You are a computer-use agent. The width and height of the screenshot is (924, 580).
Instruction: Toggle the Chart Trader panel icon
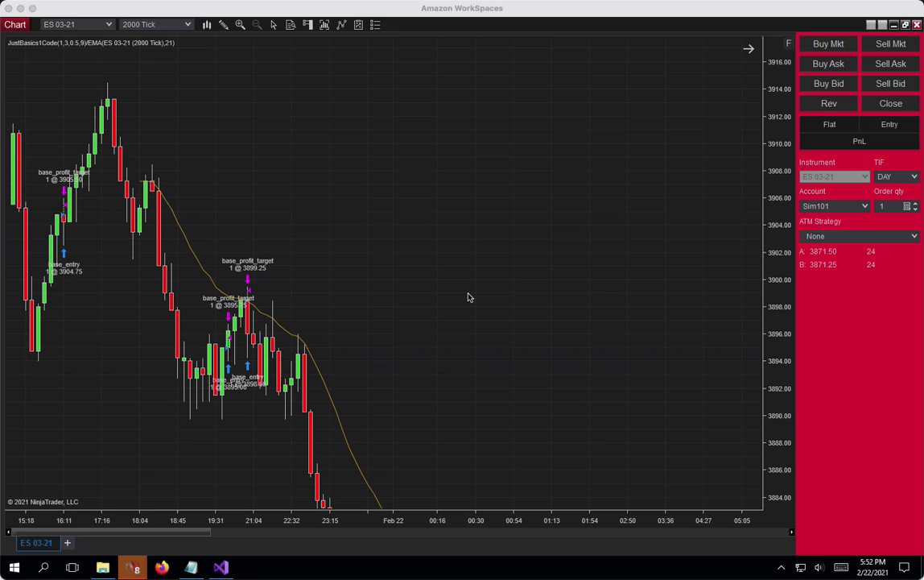pos(307,25)
